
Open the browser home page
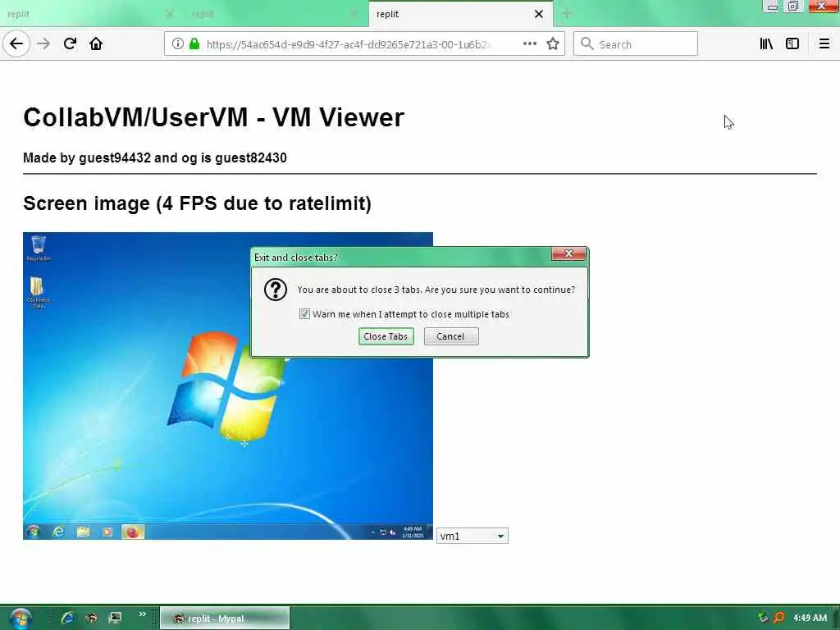(96, 43)
